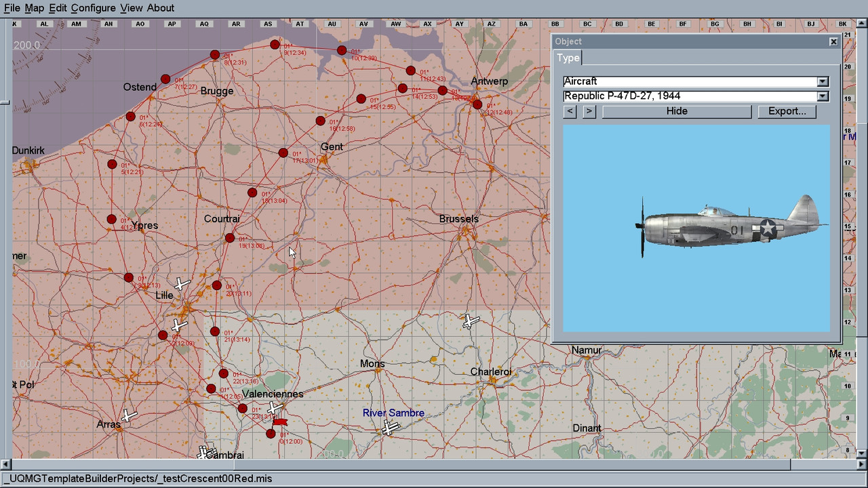This screenshot has width=868, height=488.
Task: Click the red flag aircraft start icon
Action: [279, 422]
